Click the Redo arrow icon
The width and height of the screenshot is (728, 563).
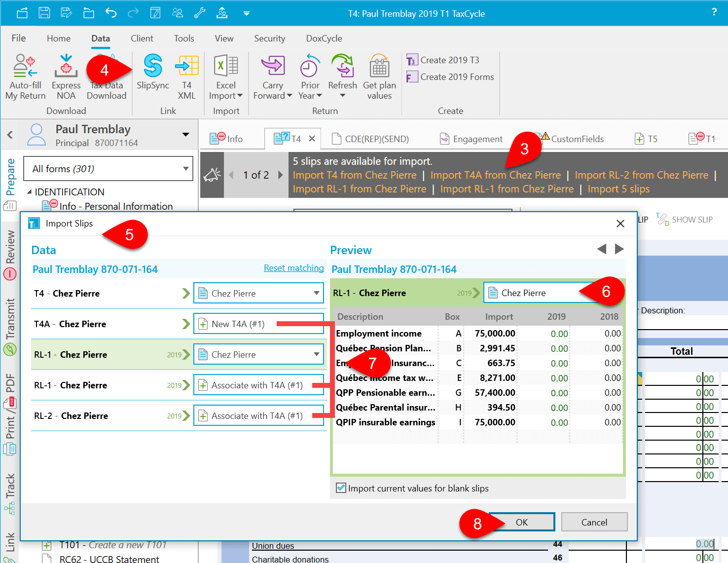(133, 13)
